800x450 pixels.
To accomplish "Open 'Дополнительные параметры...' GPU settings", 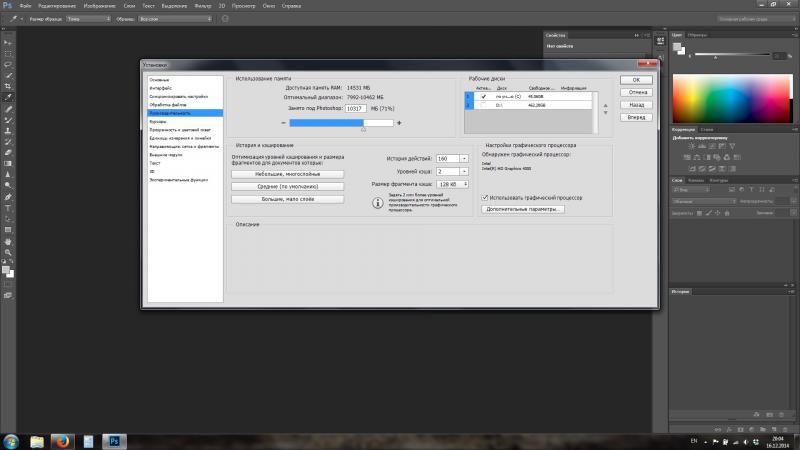I will click(522, 209).
